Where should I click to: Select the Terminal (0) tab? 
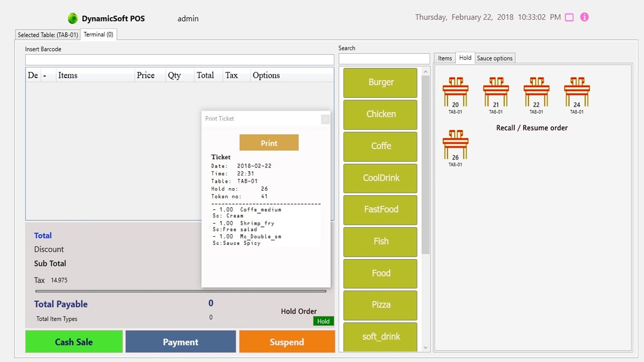click(x=98, y=34)
